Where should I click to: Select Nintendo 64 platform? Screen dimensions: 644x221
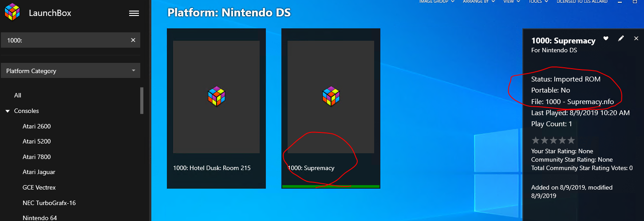tap(40, 217)
